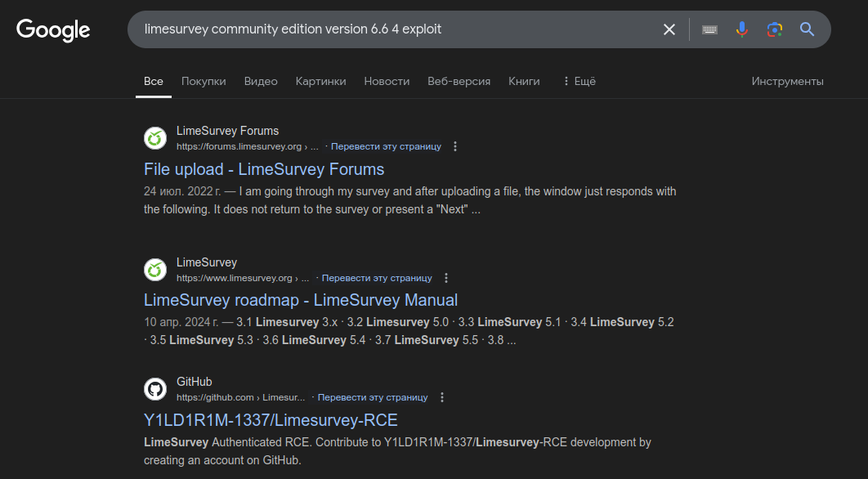Open the options menu for LimeSurvey roadmap result
Viewport: 868px width, 479px height.
point(446,278)
